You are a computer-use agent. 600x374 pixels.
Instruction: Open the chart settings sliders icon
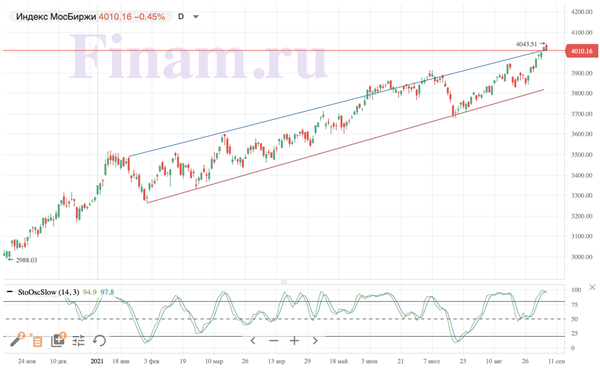(x=78, y=340)
